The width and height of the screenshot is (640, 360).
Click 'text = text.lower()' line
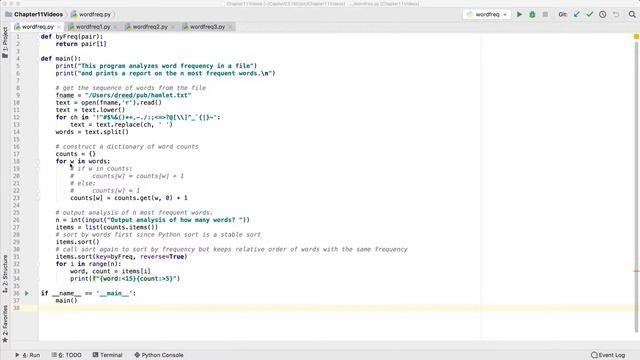(x=90, y=110)
